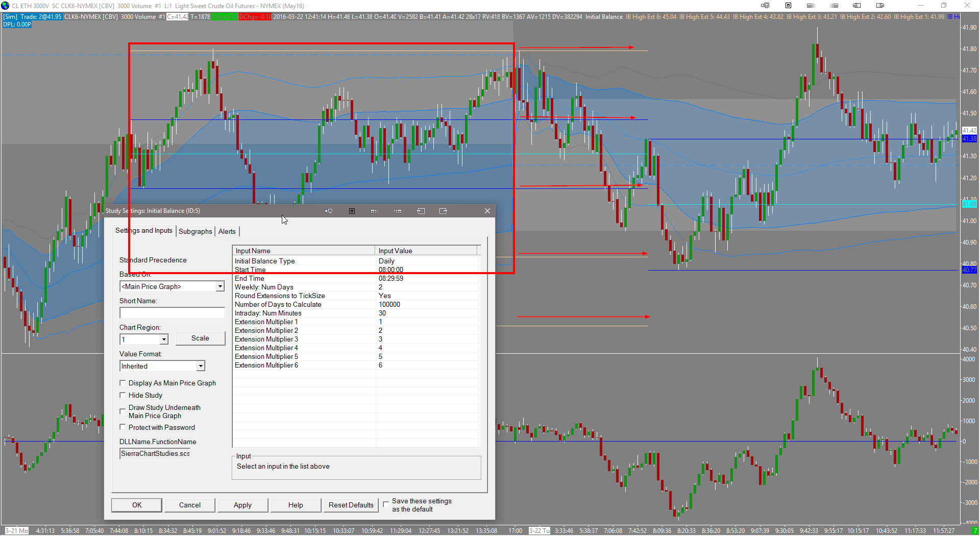Image resolution: width=980 pixels, height=536 pixels.
Task: Click the 41.42 last price label on scale
Action: 969,131
